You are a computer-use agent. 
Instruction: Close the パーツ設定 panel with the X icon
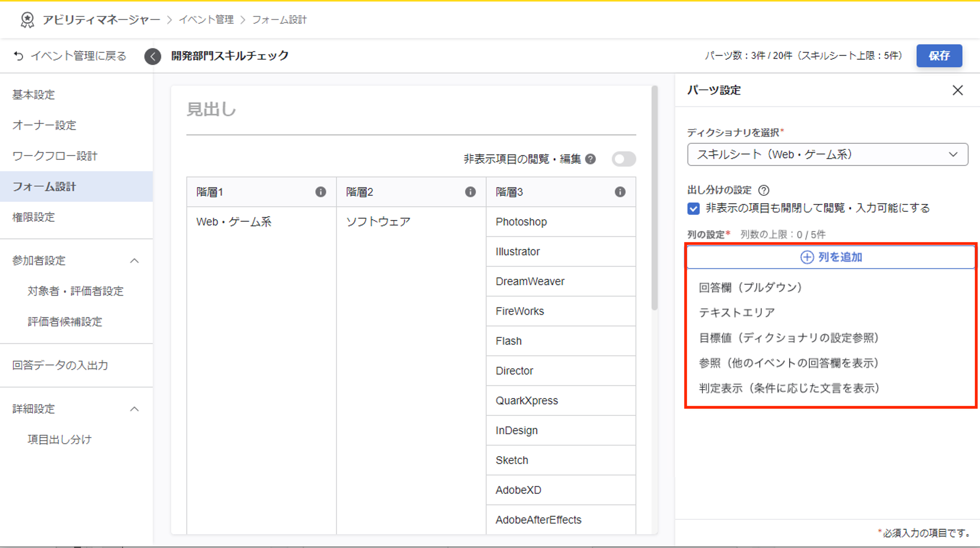pos(957,90)
